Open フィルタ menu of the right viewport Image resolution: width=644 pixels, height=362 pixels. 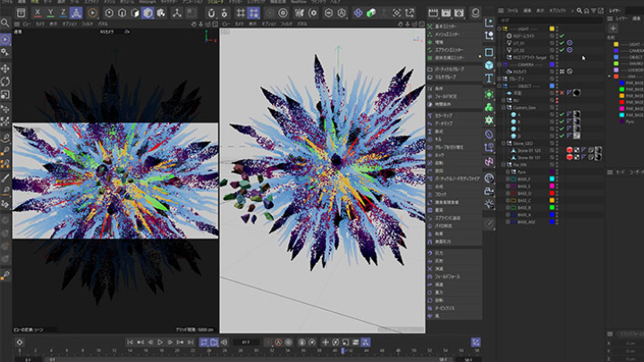click(286, 24)
